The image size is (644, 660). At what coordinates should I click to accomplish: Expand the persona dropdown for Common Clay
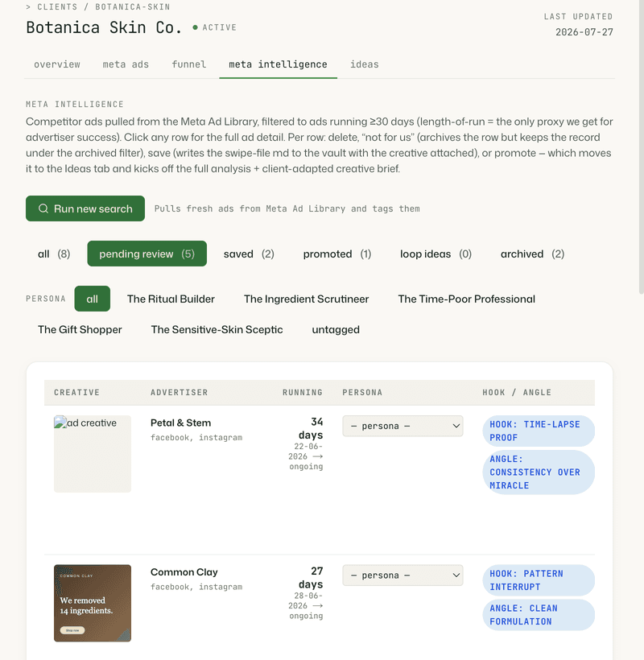point(402,575)
